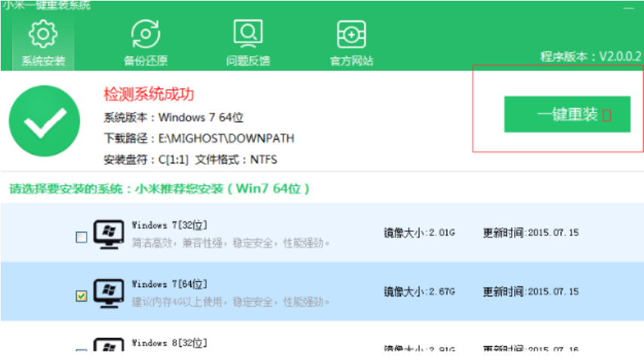
Task: Click the 请选择要安装的系统 recommendation heading
Action: (x=159, y=189)
